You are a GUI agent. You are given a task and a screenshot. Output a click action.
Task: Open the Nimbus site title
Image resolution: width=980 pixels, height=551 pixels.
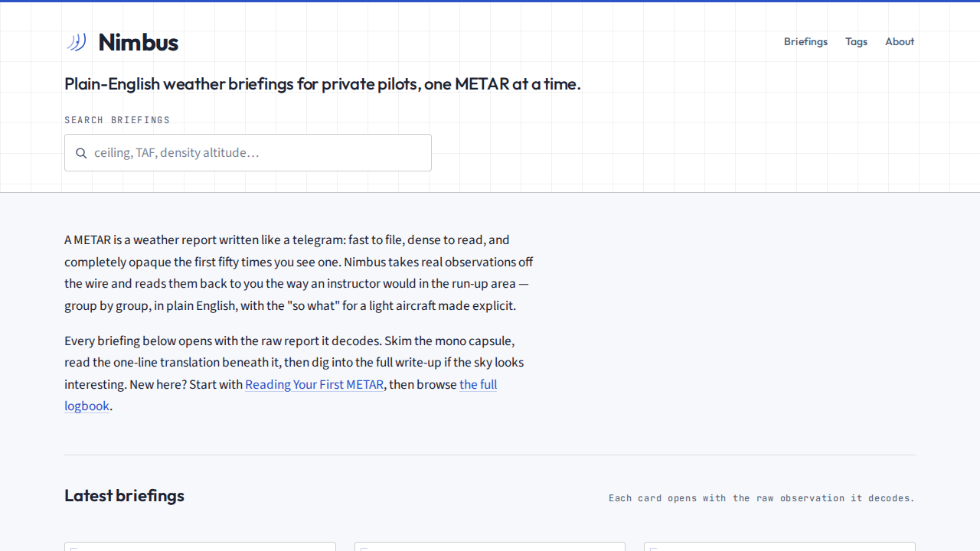[138, 42]
